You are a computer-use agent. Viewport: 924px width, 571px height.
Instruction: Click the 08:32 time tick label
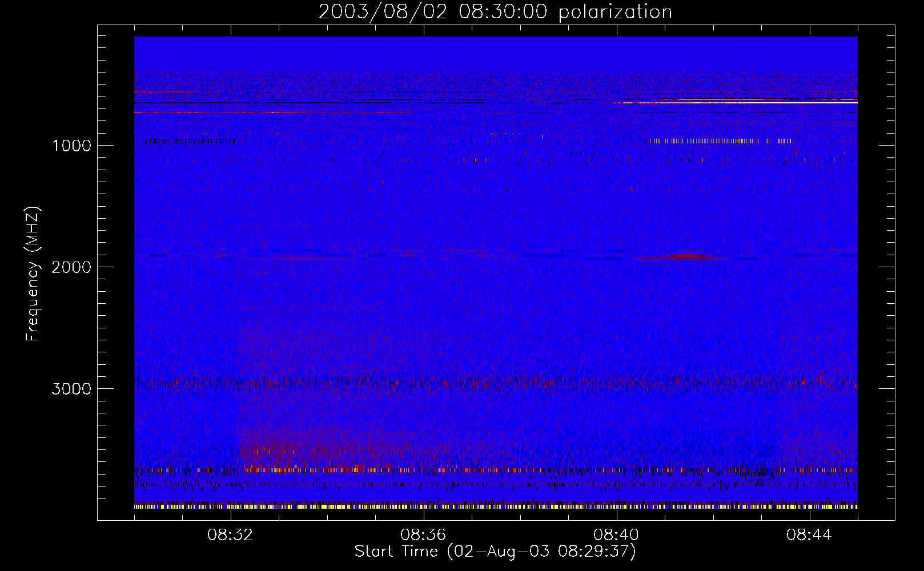pyautogui.click(x=230, y=535)
